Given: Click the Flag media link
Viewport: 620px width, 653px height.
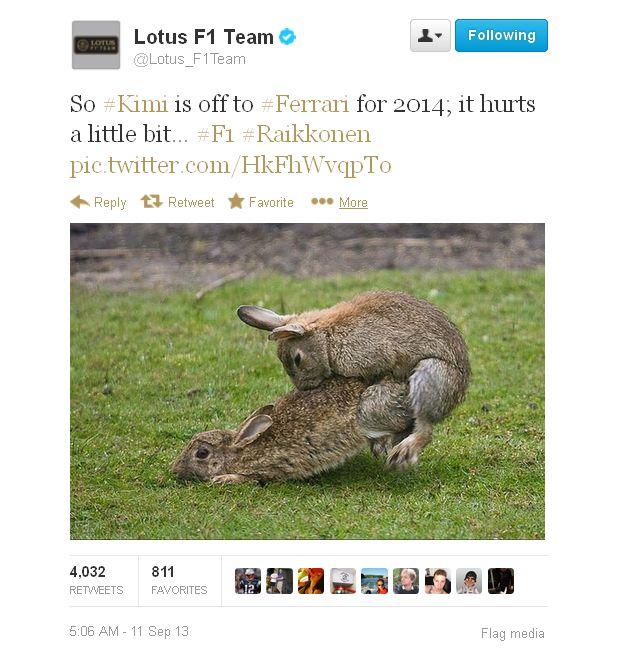Looking at the screenshot, I should [x=513, y=633].
